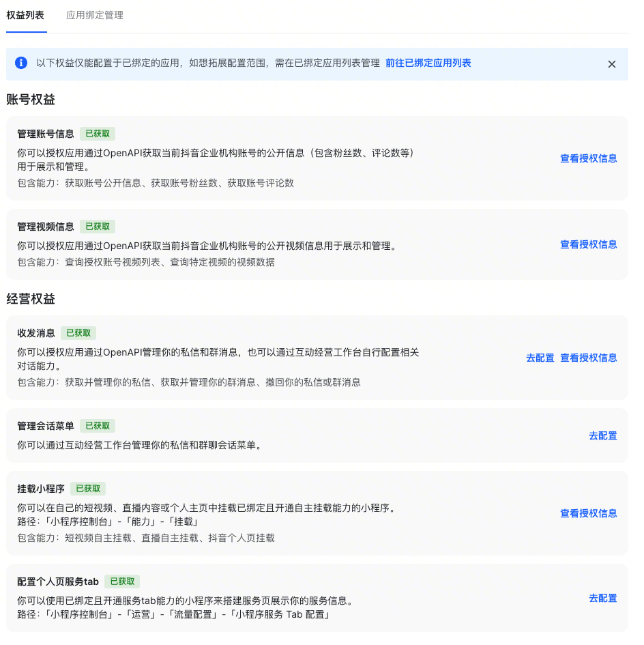View authorization info for 管理账号信息
644x645 pixels.
588,158
